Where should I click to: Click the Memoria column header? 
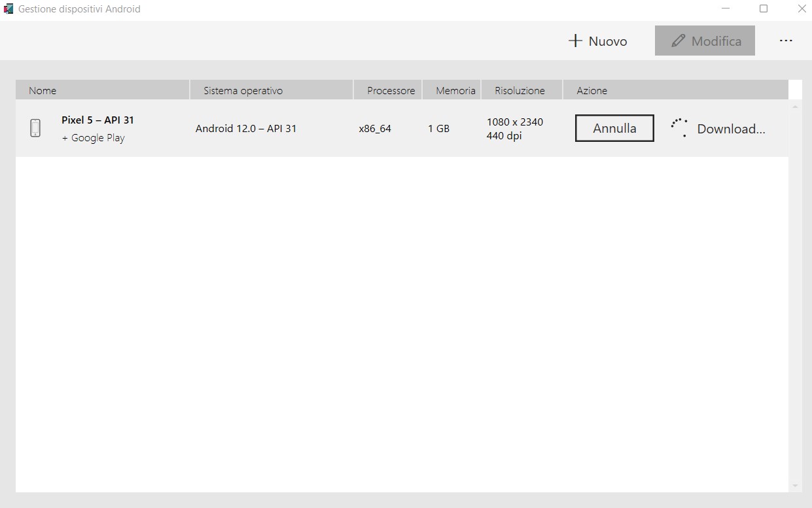[451, 90]
